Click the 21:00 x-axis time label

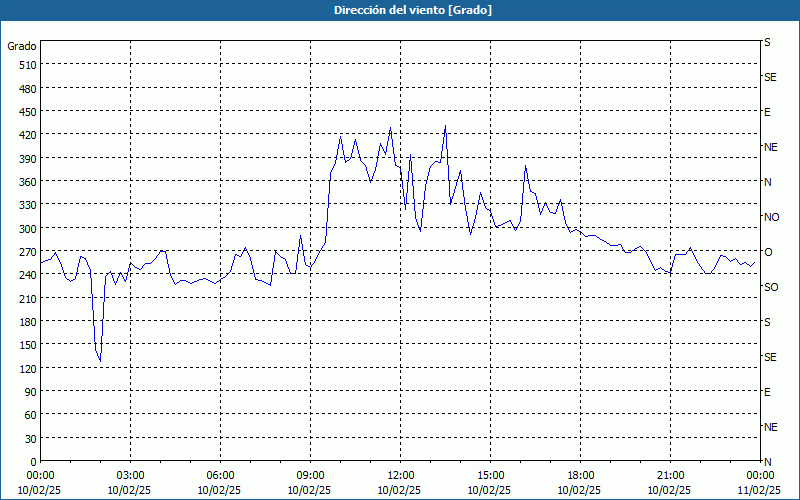(670, 476)
